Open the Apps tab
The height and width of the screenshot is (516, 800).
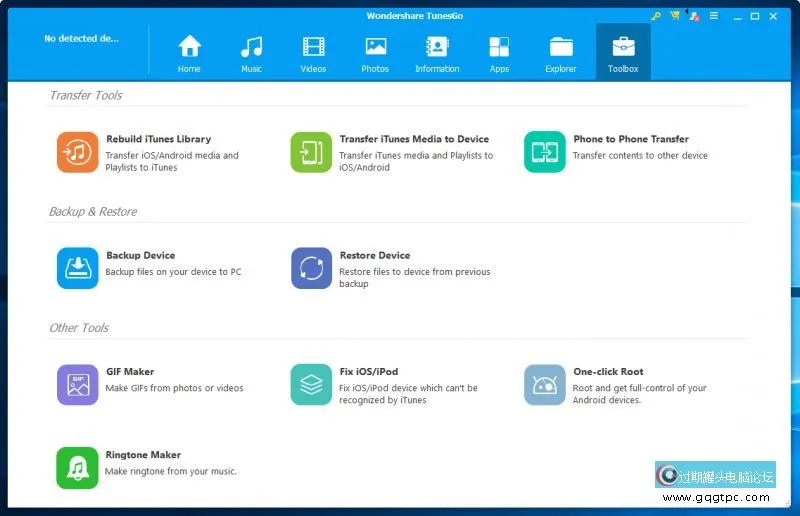point(499,52)
